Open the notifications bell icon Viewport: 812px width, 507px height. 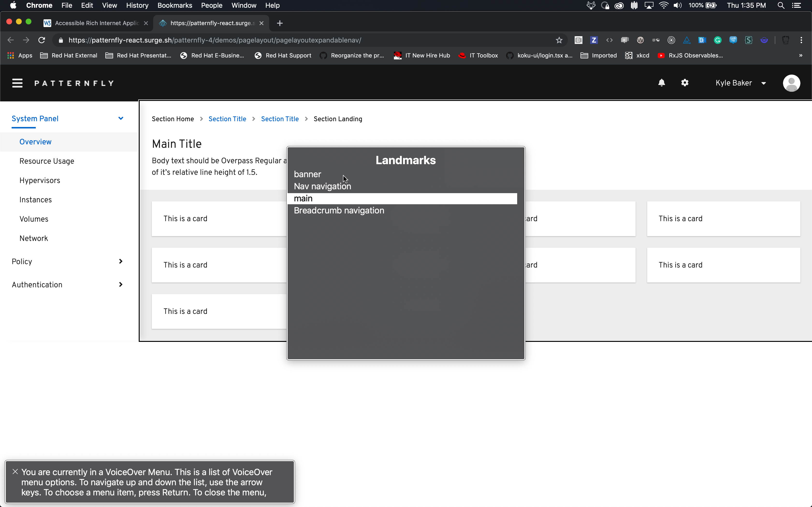click(661, 83)
